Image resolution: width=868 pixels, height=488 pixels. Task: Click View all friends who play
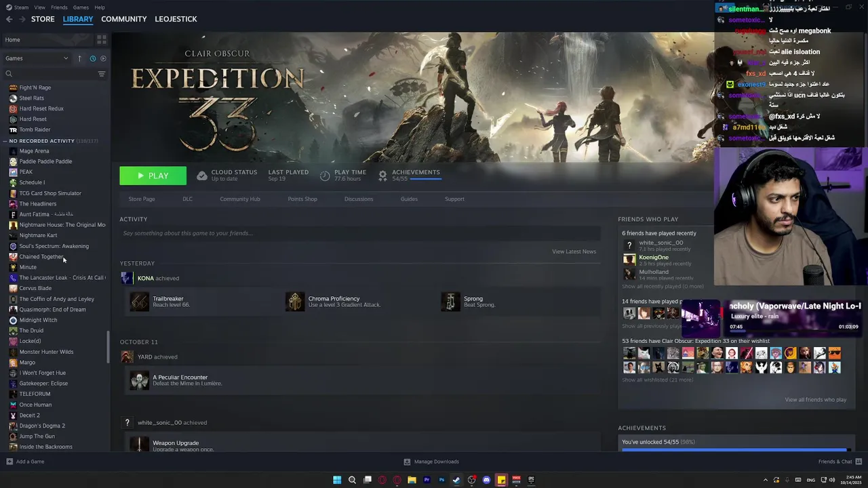[x=815, y=399]
